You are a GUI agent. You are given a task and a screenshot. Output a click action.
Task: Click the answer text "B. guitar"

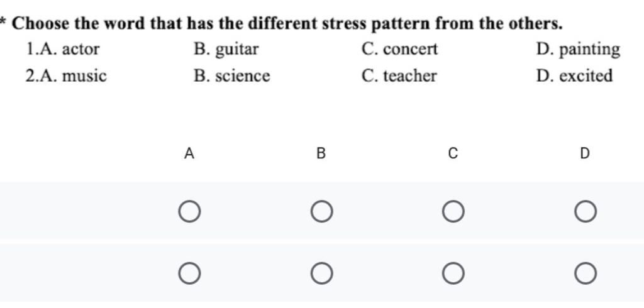point(226,49)
